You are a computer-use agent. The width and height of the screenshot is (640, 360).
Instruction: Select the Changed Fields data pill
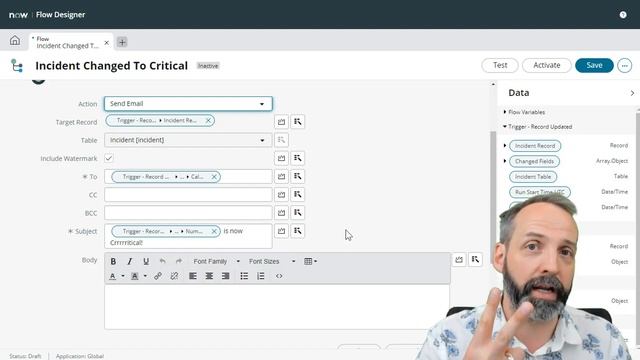pyautogui.click(x=534, y=161)
